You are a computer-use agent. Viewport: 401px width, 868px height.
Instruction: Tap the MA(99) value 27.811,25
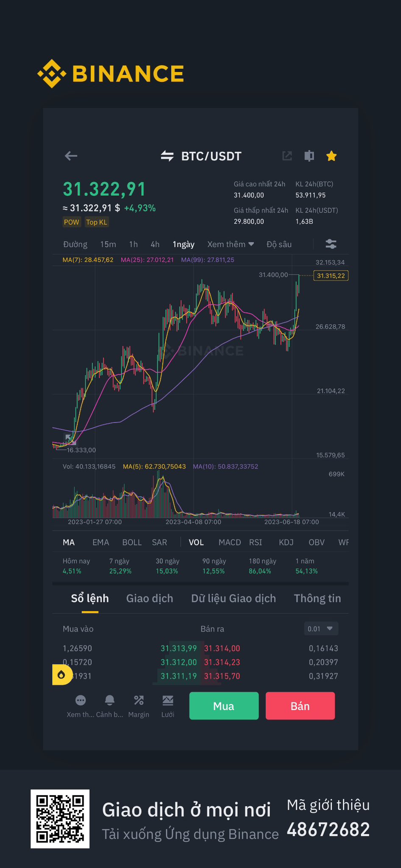tap(208, 260)
